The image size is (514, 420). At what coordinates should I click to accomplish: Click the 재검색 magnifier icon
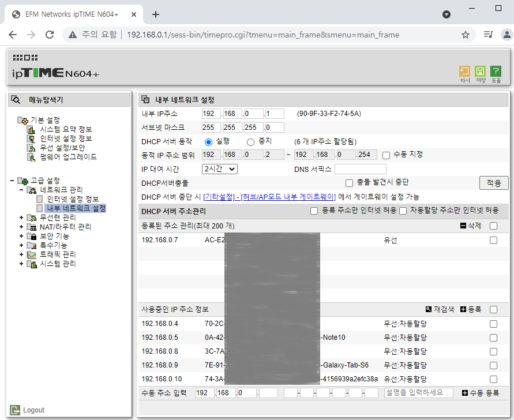coord(429,309)
